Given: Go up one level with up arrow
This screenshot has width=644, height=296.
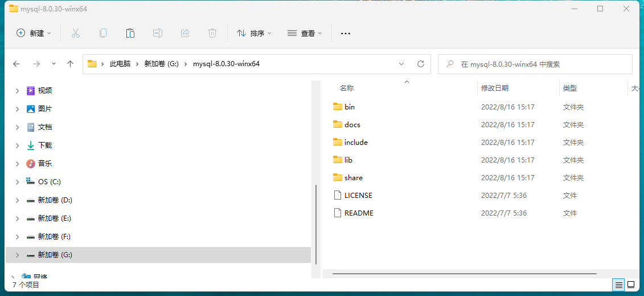Looking at the screenshot, I should coord(70,64).
